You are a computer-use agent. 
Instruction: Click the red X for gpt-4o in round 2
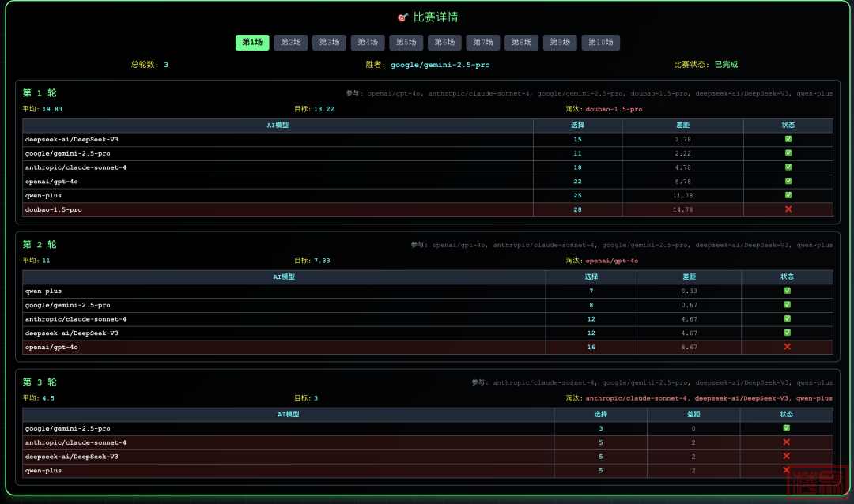pos(787,347)
